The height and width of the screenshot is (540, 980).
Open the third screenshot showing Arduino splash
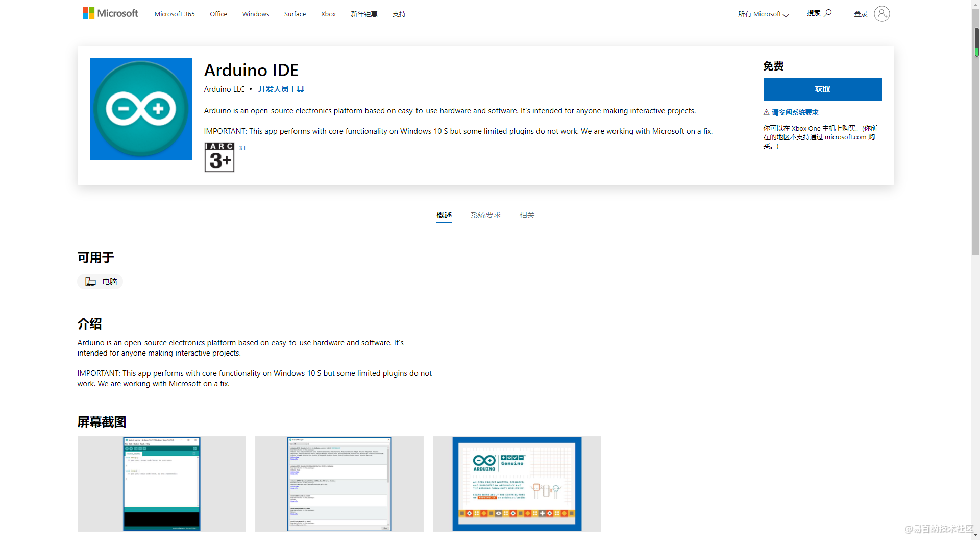pyautogui.click(x=517, y=484)
